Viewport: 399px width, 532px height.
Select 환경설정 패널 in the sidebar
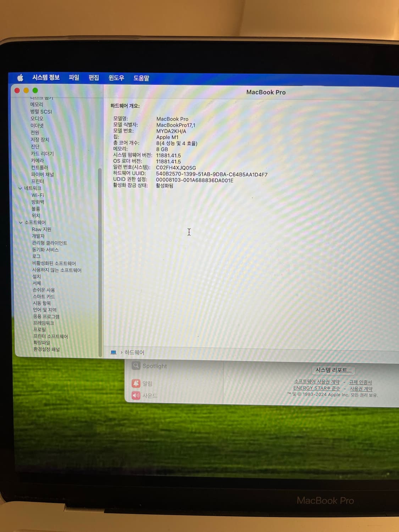tap(47, 349)
